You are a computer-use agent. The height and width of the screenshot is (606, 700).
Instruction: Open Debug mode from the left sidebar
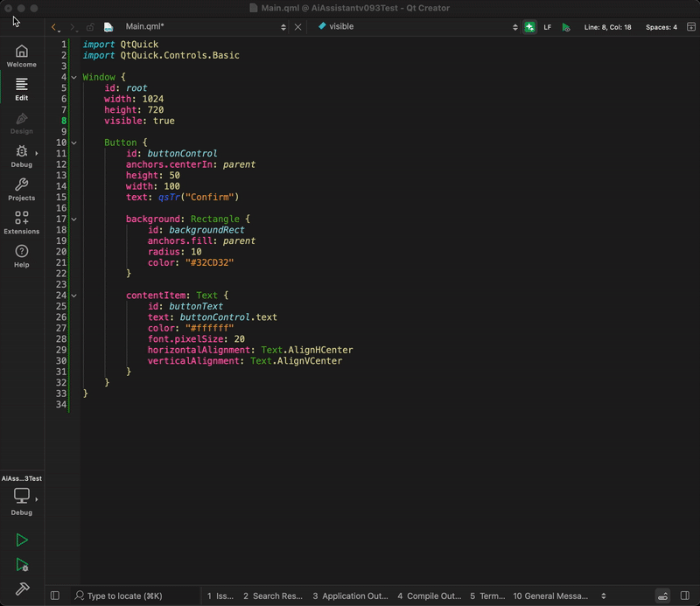[21, 157]
